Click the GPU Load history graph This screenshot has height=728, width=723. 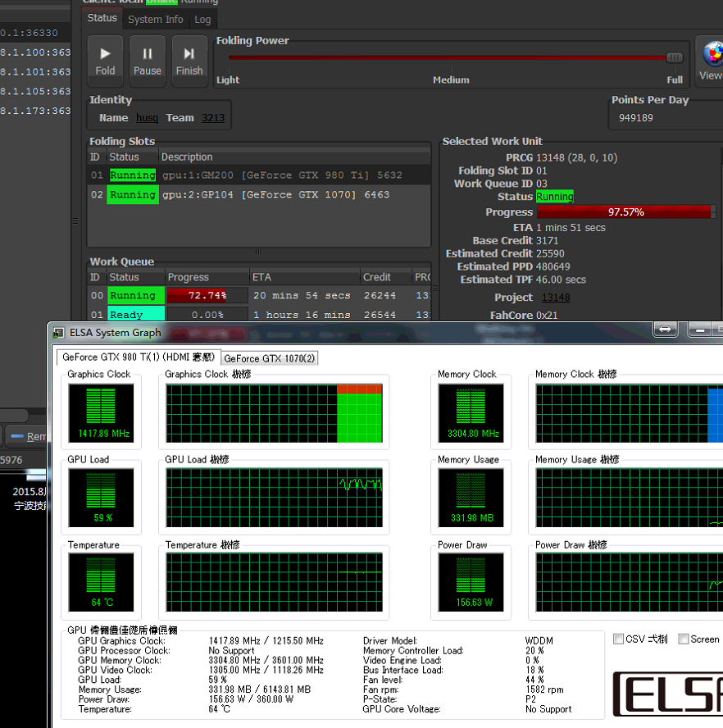click(275, 498)
